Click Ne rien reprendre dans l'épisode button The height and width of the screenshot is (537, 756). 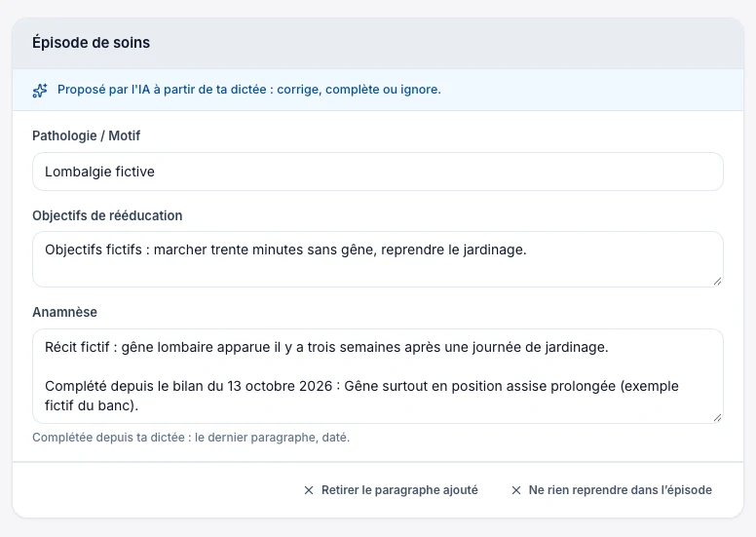[612, 490]
